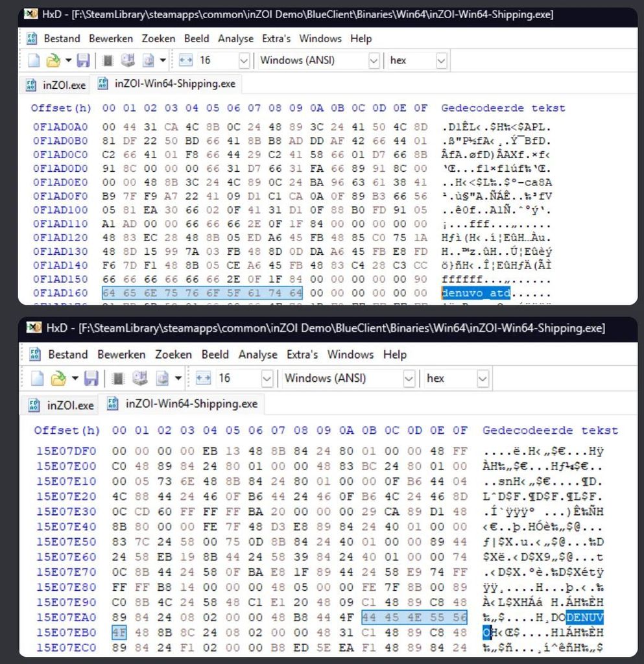
Task: Click offset 15E07E30 row label, bottom window
Action: (x=66, y=512)
